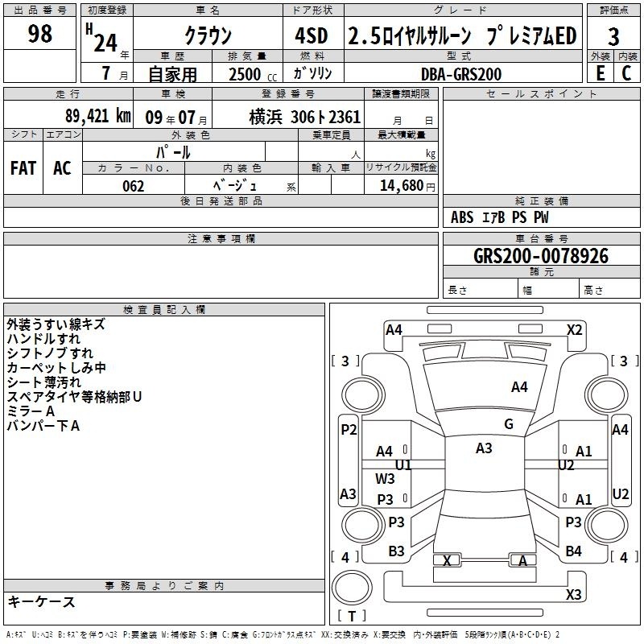The width and height of the screenshot is (644, 644).
Task: Select the B4 dent mark on the diagram
Action: 573,551
